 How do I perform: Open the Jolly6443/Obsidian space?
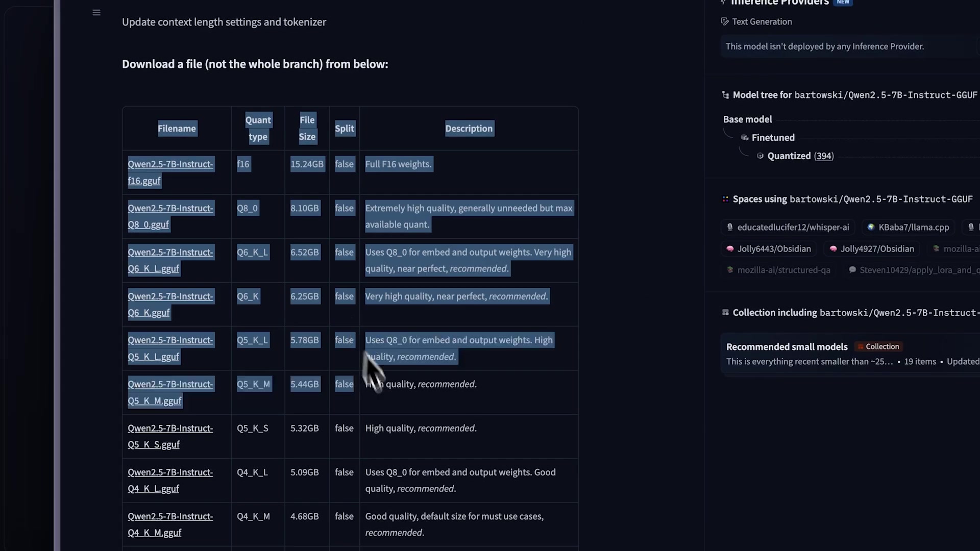click(x=769, y=249)
